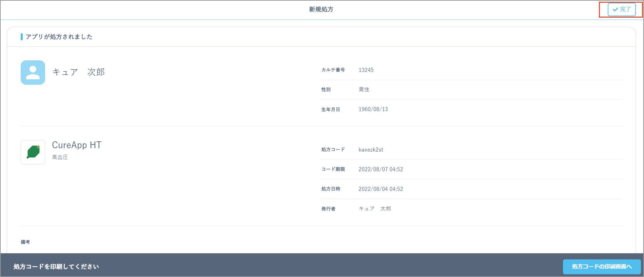Click the 高血圧 label
The width and height of the screenshot is (644, 277).
click(60, 157)
